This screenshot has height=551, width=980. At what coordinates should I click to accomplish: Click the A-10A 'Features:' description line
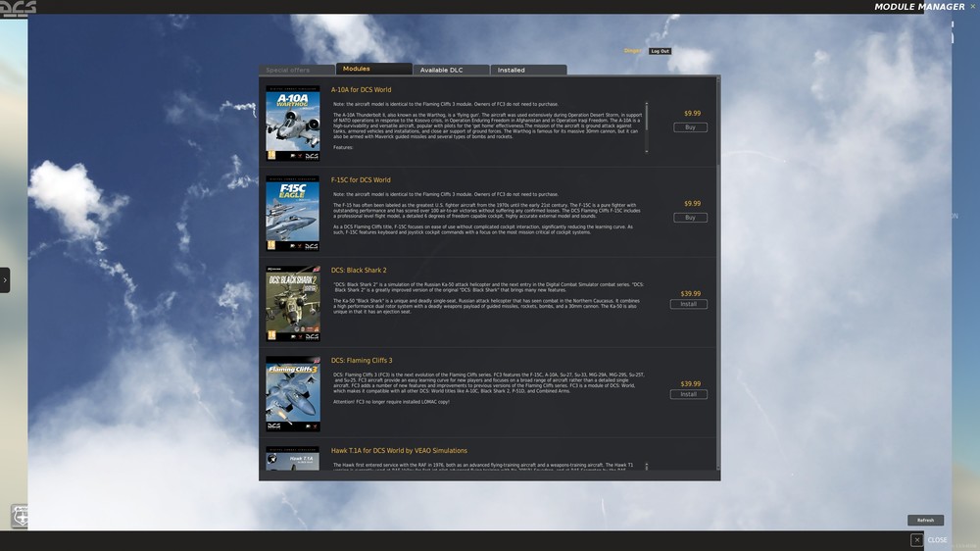pyautogui.click(x=343, y=148)
